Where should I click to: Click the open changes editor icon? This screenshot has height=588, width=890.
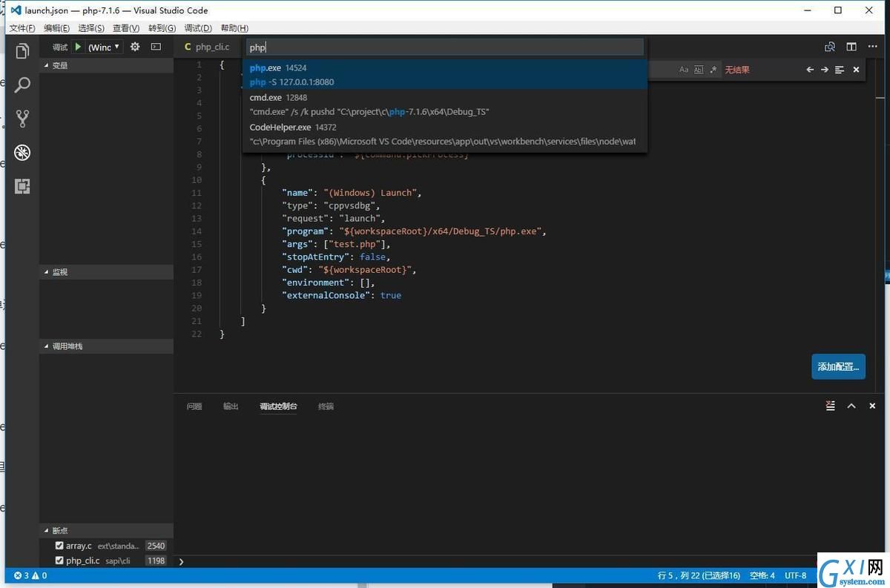pyautogui.click(x=830, y=47)
